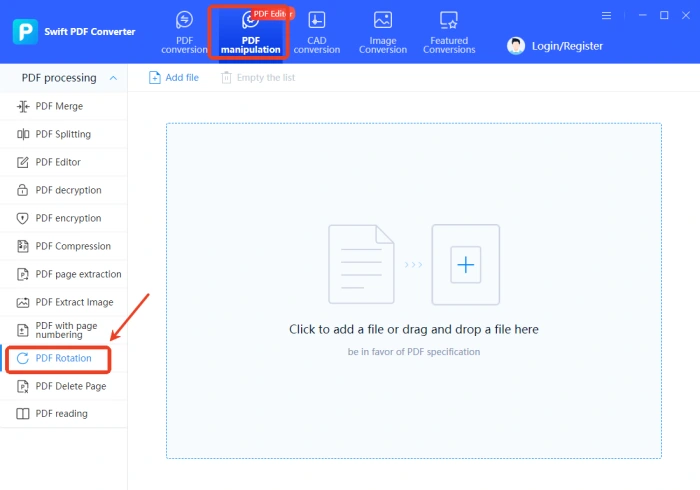The width and height of the screenshot is (700, 490).
Task: Click the Swift PDF Converter logo
Action: (25, 31)
